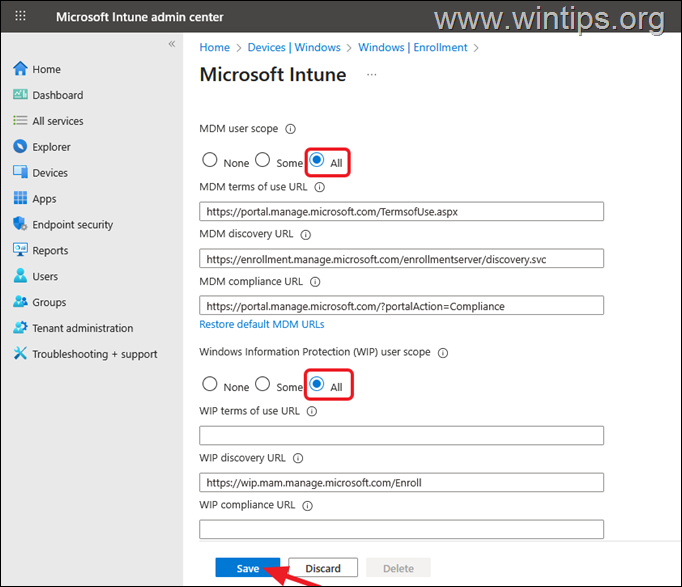Click info icon beside MDM user scope

click(x=291, y=129)
